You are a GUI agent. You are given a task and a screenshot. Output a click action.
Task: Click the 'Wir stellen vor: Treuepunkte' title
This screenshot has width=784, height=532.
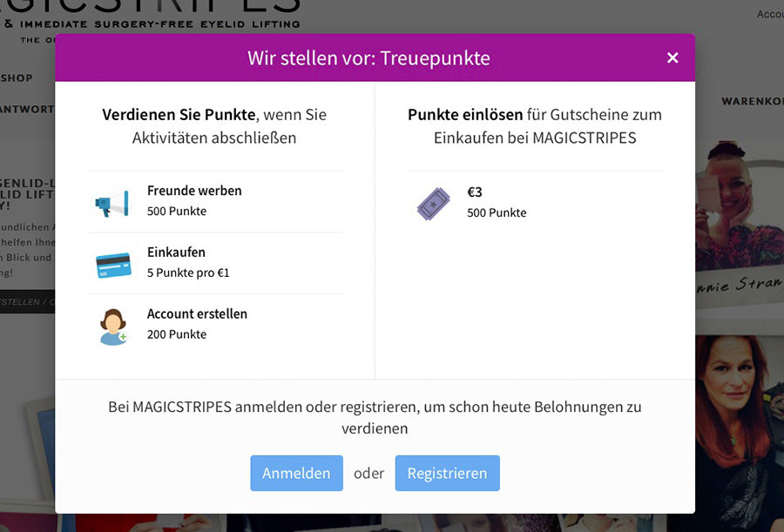click(368, 58)
